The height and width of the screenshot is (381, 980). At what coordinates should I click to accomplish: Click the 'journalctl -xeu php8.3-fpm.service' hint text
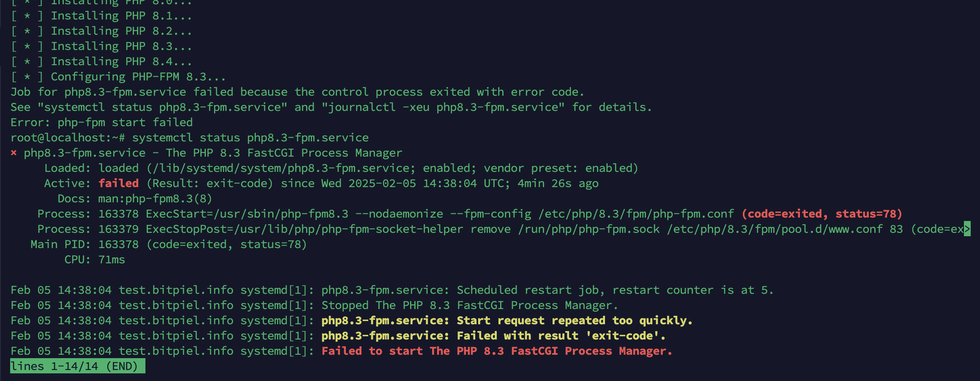443,107
